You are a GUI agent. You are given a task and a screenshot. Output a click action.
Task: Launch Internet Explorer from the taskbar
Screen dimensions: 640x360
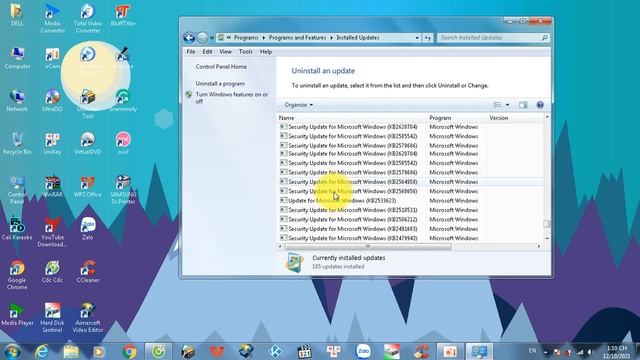[42, 351]
